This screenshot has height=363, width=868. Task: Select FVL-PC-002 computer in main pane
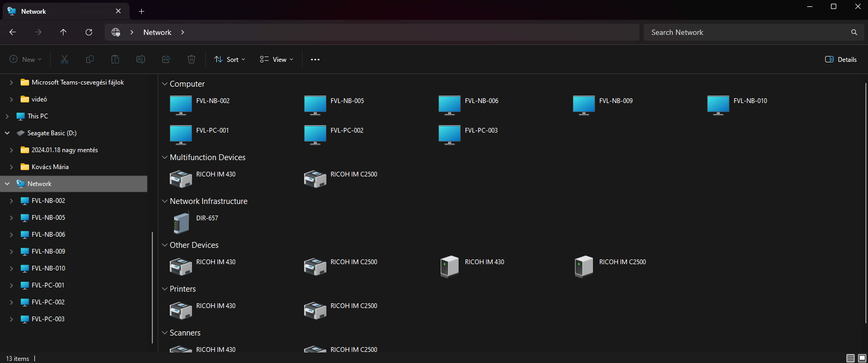coord(315,135)
